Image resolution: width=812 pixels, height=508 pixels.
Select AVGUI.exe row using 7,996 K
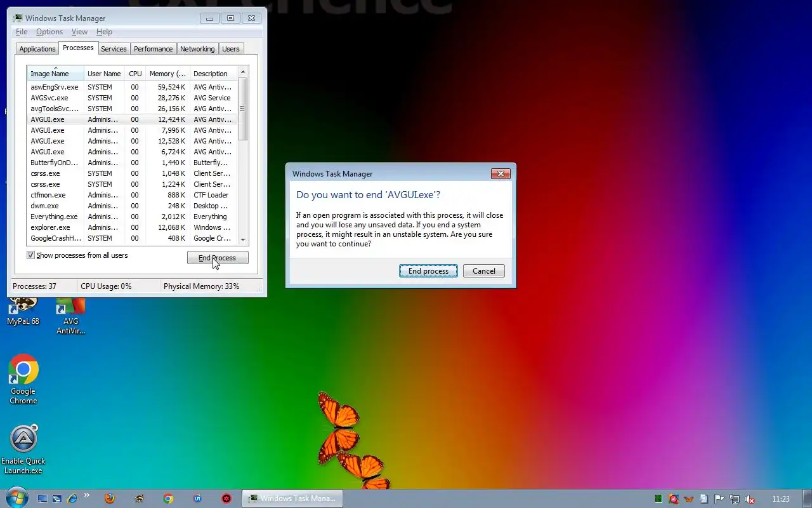pos(132,130)
